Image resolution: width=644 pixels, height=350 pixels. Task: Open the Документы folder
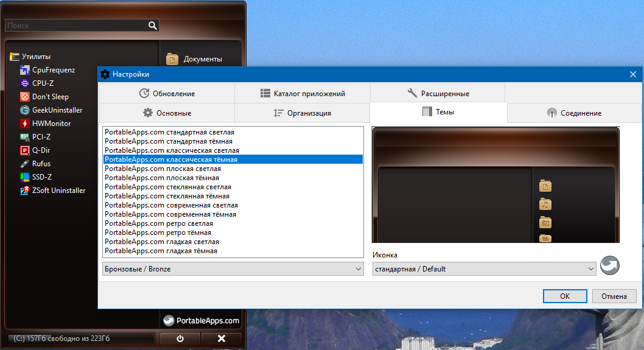[194, 59]
